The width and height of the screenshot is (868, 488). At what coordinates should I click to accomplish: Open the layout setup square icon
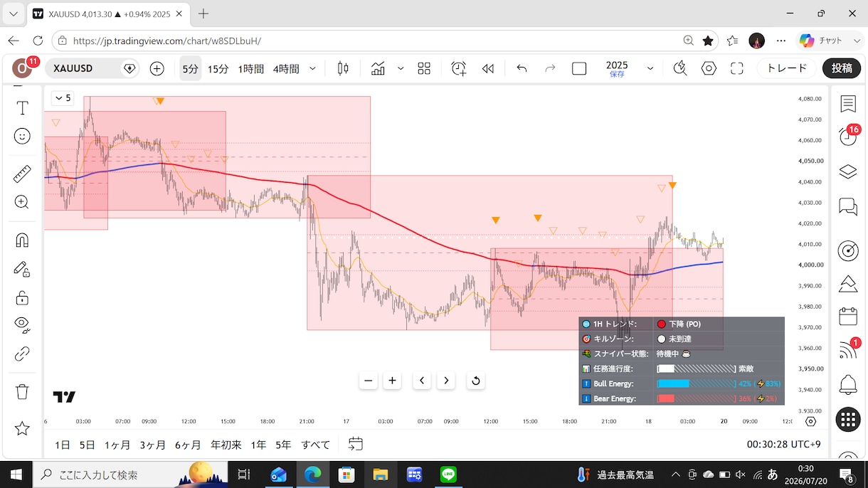(579, 68)
